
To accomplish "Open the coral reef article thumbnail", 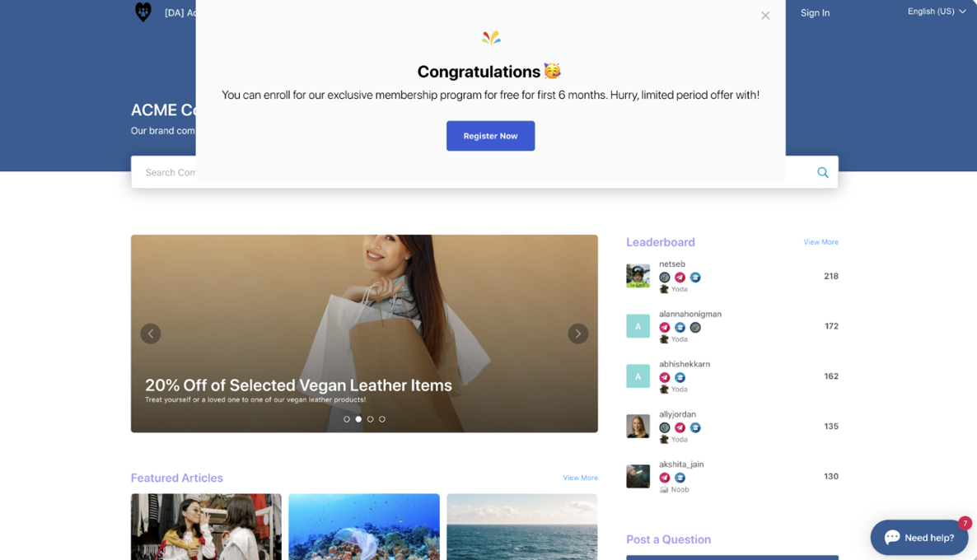I will pyautogui.click(x=364, y=527).
